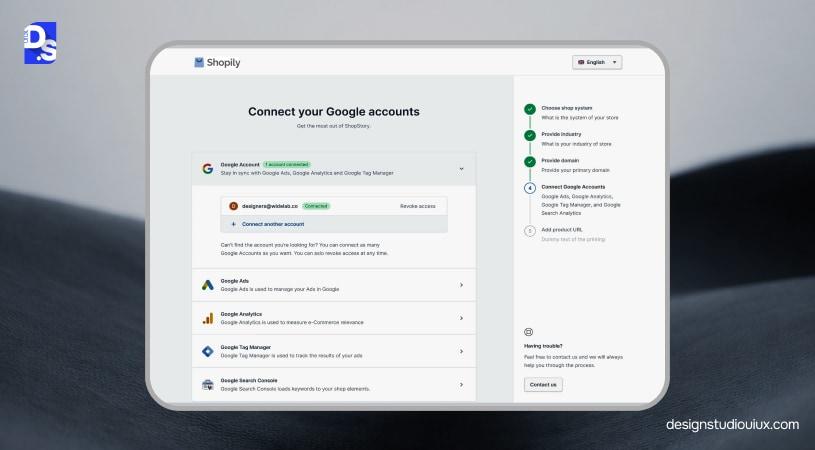The width and height of the screenshot is (815, 450).
Task: Expand the Google Search Console row chevron
Action: tap(461, 385)
